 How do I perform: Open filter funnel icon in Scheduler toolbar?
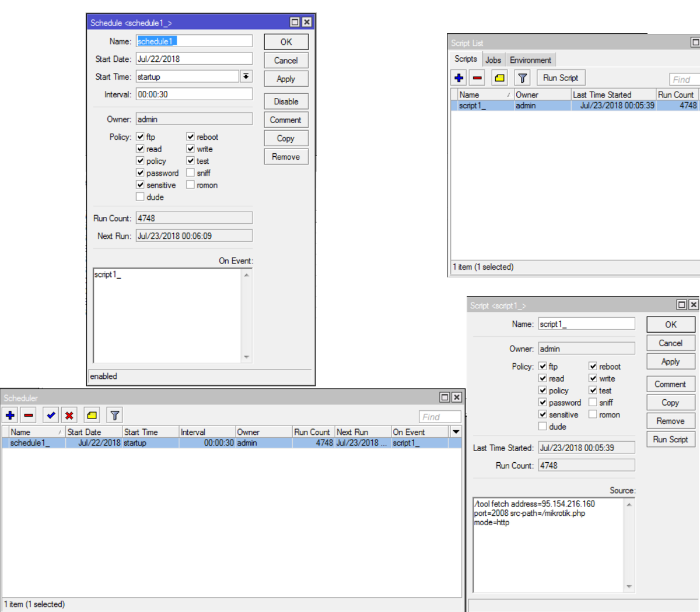[115, 416]
